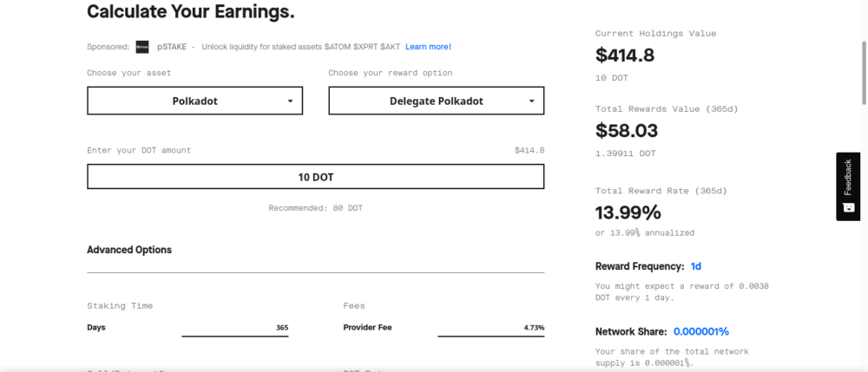868x372 pixels.
Task: Click the arrow on the Polkadot asset dropdown
Action: pos(290,101)
